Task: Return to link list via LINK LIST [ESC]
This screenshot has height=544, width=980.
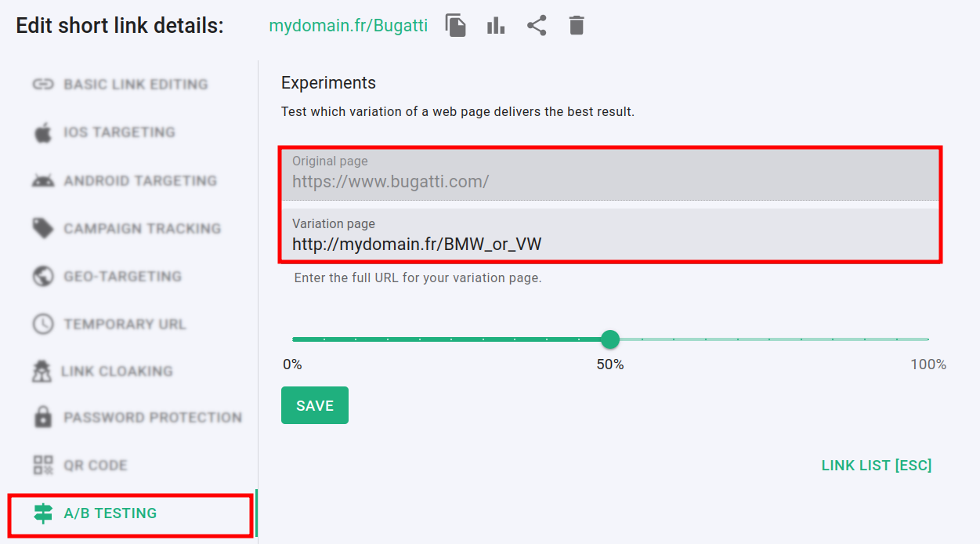Action: tap(877, 465)
